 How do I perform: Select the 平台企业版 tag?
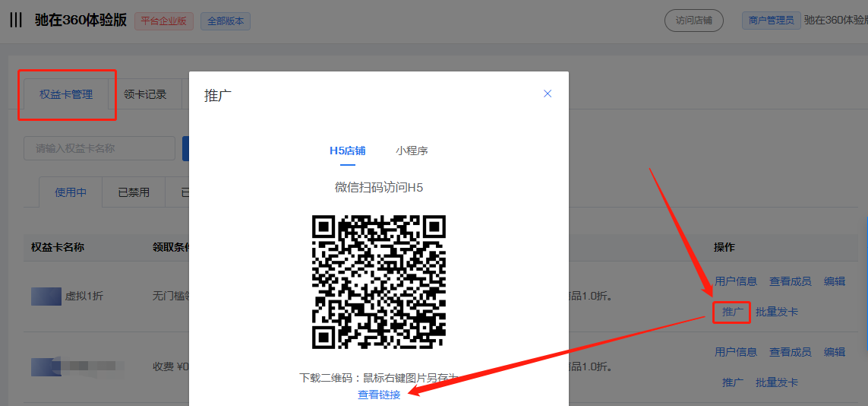[x=164, y=21]
